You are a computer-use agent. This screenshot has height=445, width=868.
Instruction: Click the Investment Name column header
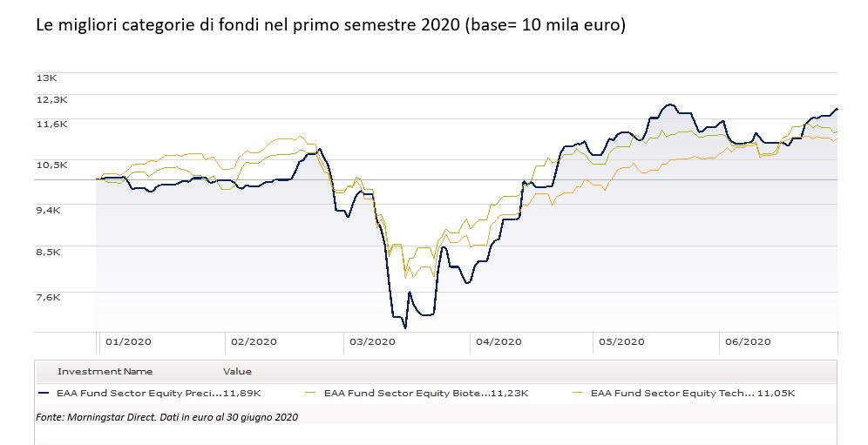tap(105, 371)
